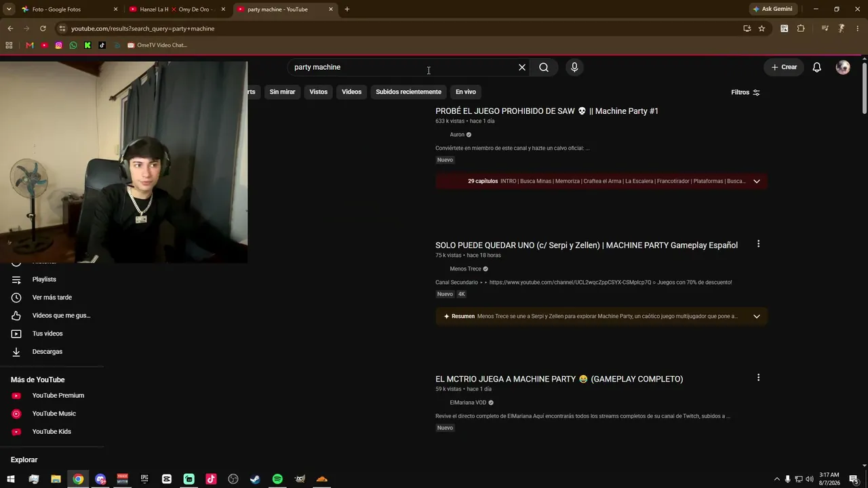Open Windows Start menu
This screenshot has height=488, width=868.
pyautogui.click(x=11, y=479)
